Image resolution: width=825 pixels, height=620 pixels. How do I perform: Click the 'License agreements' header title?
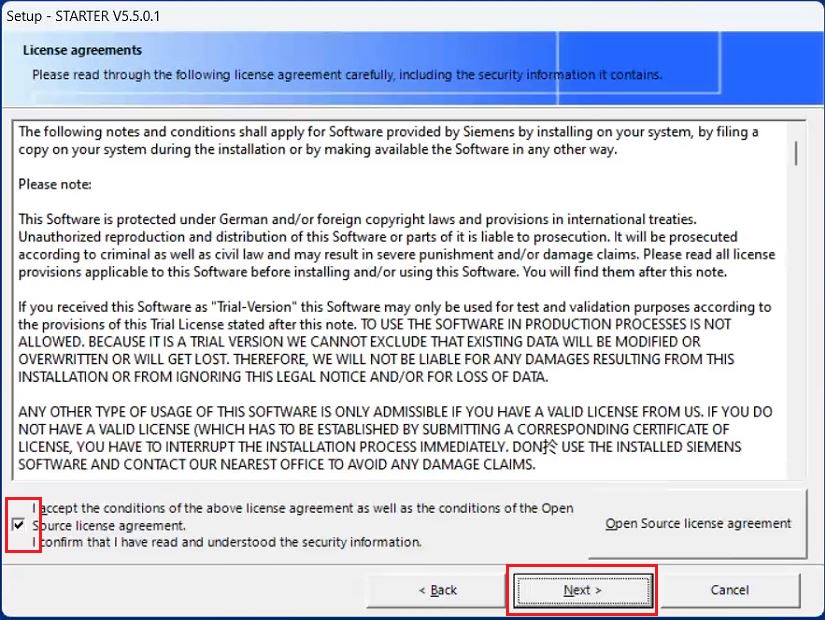[82, 50]
